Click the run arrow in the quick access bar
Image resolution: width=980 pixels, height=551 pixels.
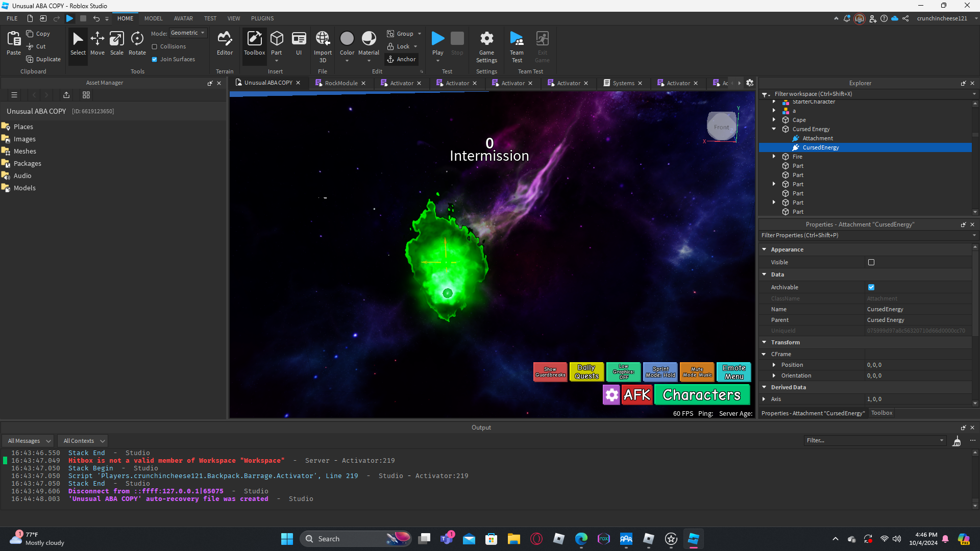pos(70,18)
